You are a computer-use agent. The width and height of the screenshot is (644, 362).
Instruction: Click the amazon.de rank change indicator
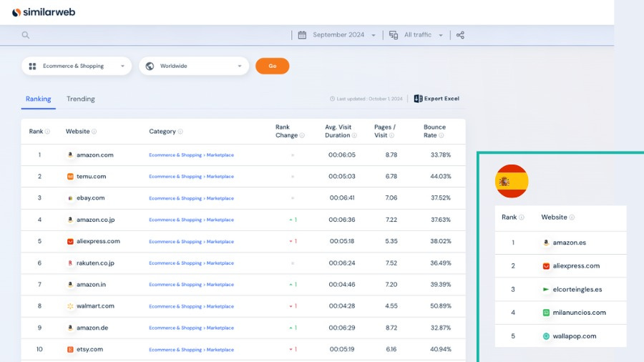(x=293, y=328)
